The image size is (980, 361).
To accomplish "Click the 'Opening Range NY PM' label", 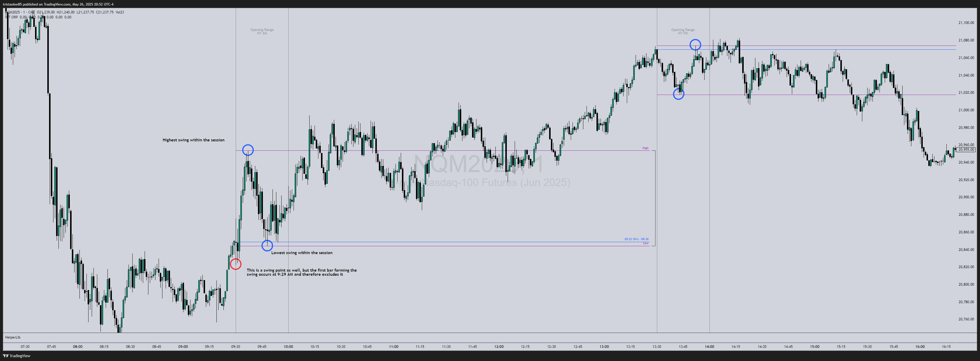I will [x=683, y=32].
